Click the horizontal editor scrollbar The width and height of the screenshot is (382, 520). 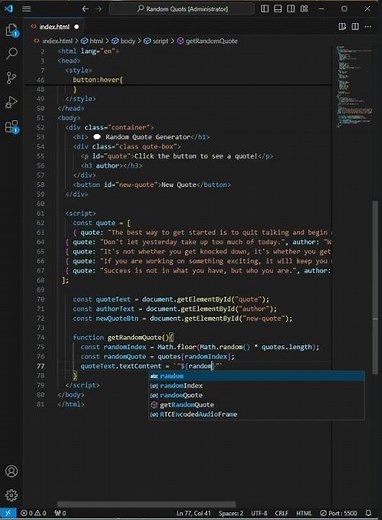[147, 504]
